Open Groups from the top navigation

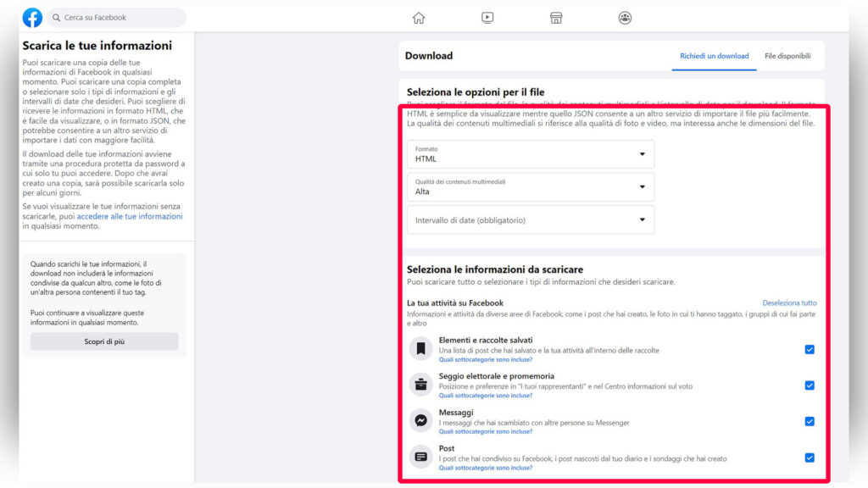[625, 16]
